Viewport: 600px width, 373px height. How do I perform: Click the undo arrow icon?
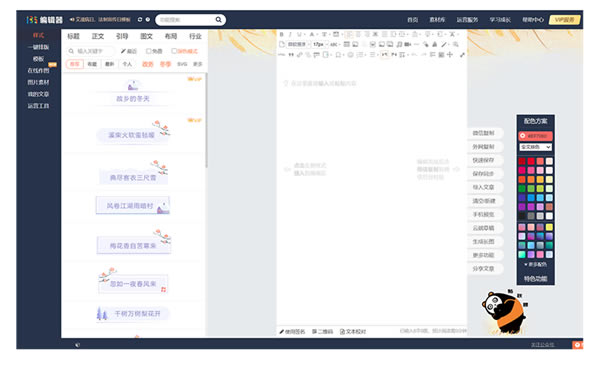tap(414, 54)
